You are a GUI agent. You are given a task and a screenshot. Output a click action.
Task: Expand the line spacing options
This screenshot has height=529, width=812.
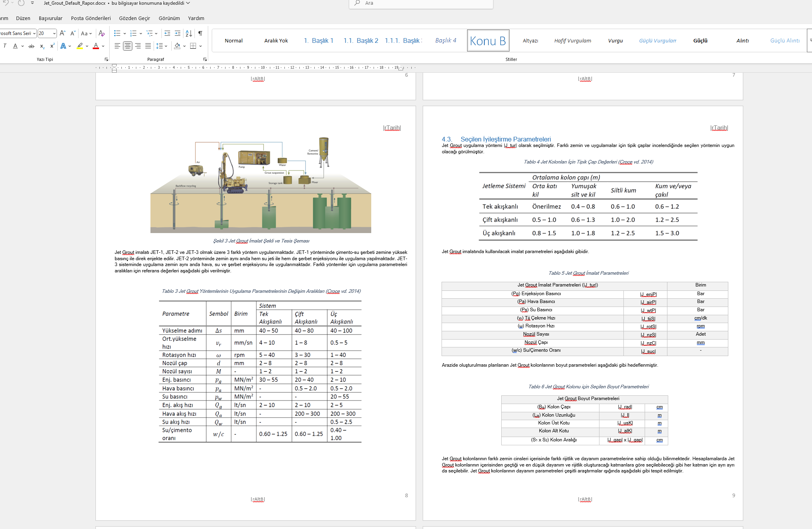point(166,46)
